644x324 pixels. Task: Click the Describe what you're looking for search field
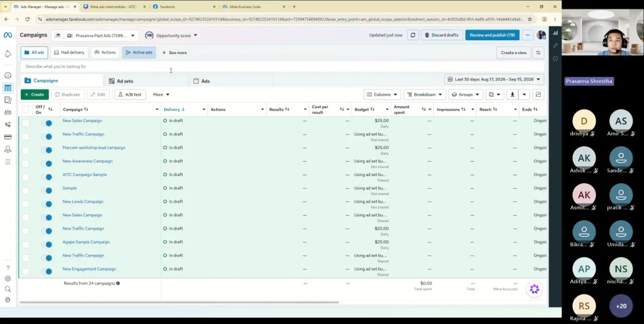point(282,67)
